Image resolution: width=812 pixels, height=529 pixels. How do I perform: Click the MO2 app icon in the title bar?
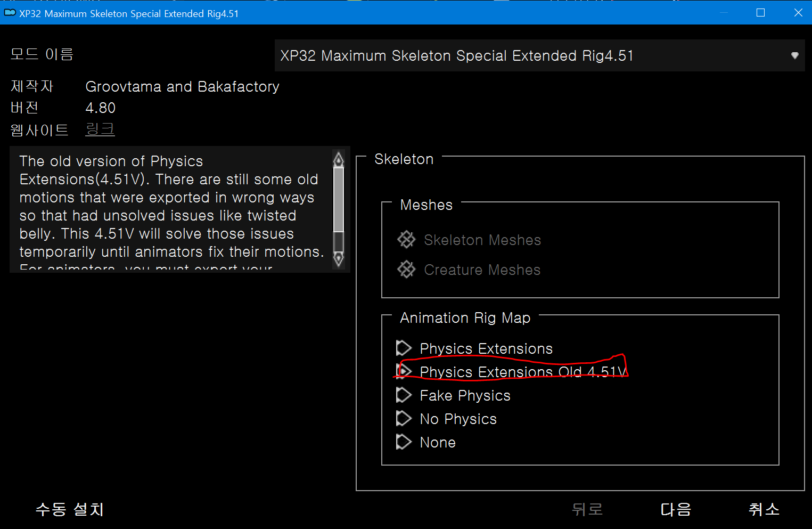[x=10, y=13]
